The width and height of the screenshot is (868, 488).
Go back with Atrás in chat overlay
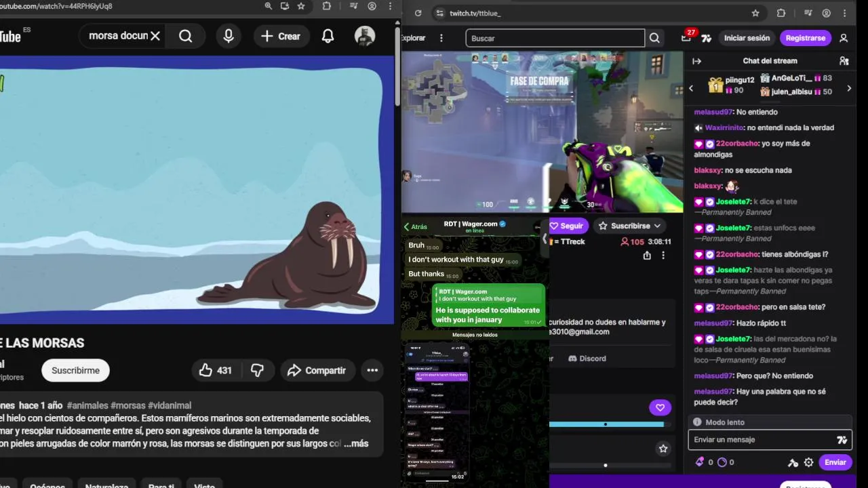click(x=416, y=226)
